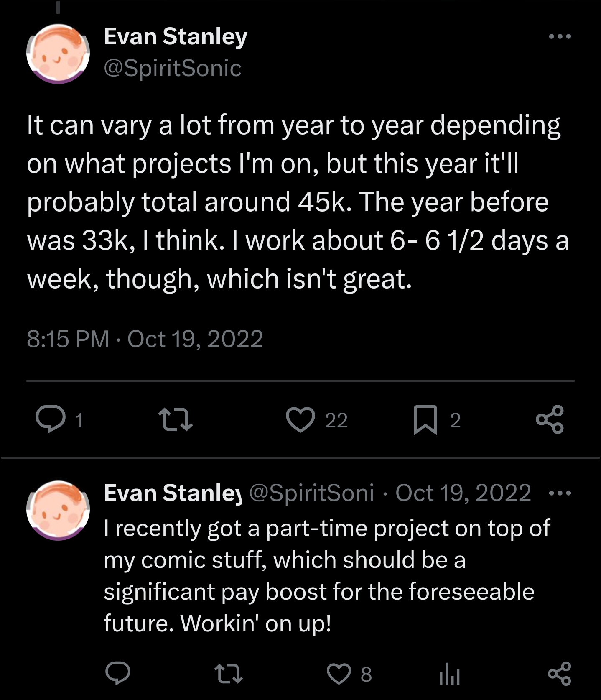Bookmark the main tweet
The width and height of the screenshot is (601, 700).
425,420
